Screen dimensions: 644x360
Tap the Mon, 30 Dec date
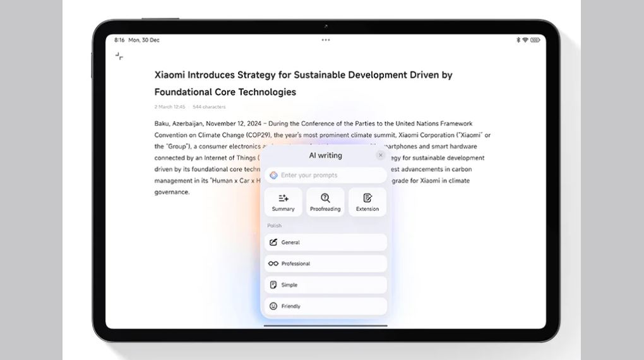pyautogui.click(x=144, y=40)
